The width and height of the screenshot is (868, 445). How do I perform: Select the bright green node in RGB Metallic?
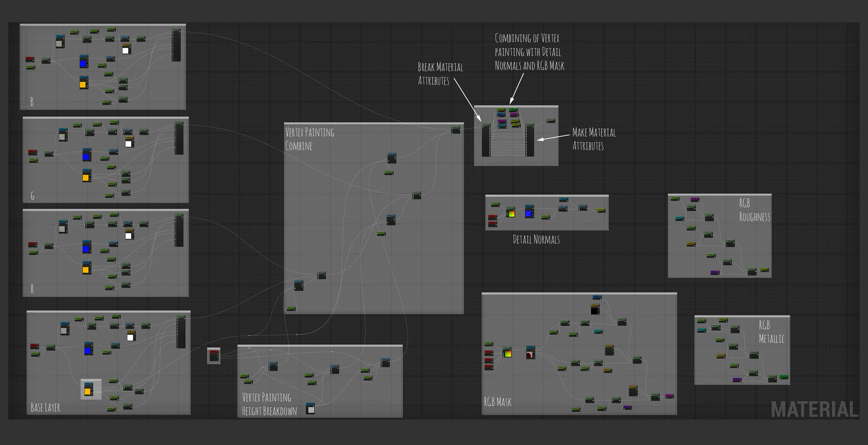tap(784, 377)
